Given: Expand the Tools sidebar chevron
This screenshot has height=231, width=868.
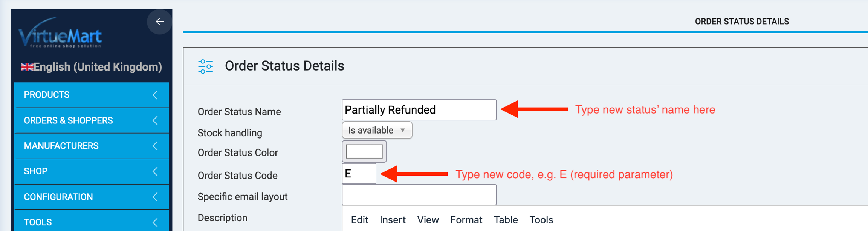Looking at the screenshot, I should click(155, 222).
